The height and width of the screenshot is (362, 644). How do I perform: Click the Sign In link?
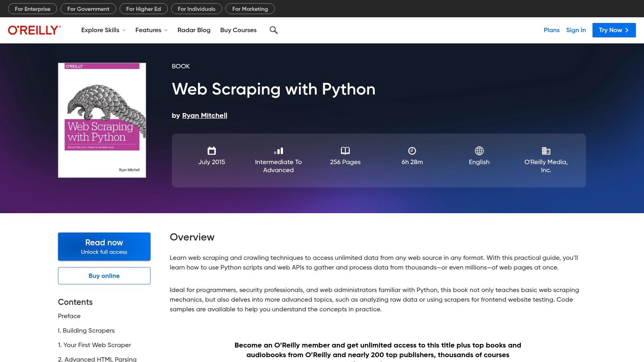pos(576,30)
